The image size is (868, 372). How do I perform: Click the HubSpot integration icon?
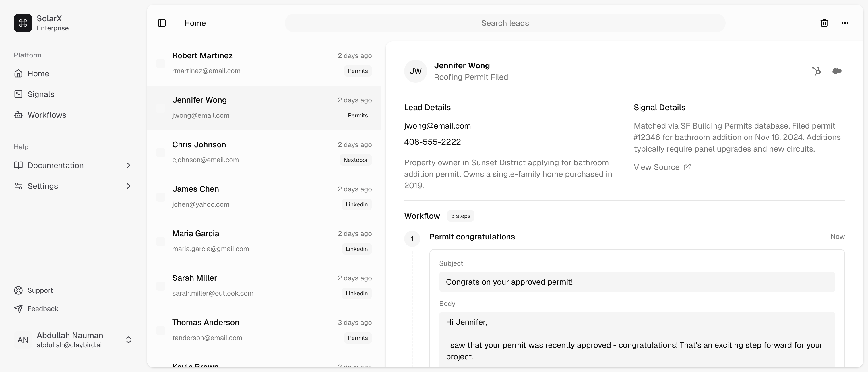816,71
